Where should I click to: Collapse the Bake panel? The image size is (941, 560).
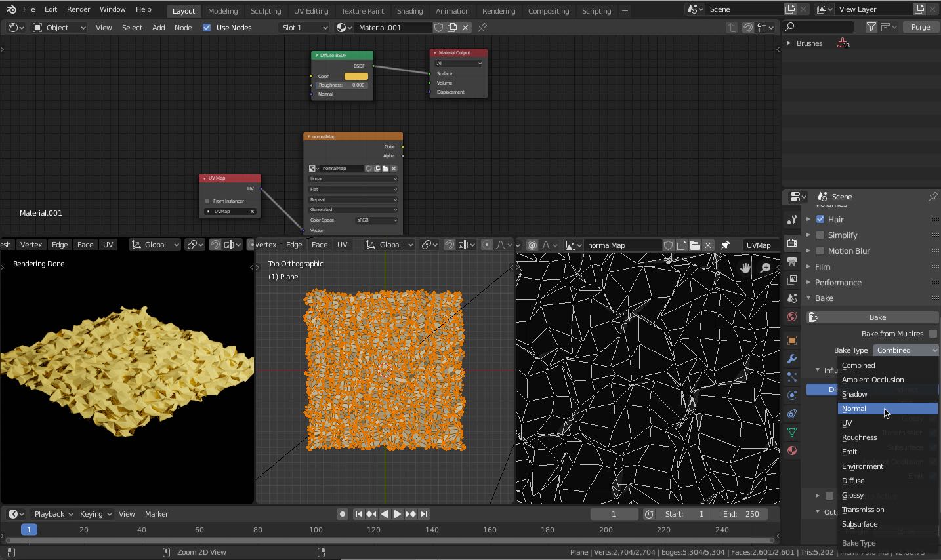pyautogui.click(x=824, y=298)
